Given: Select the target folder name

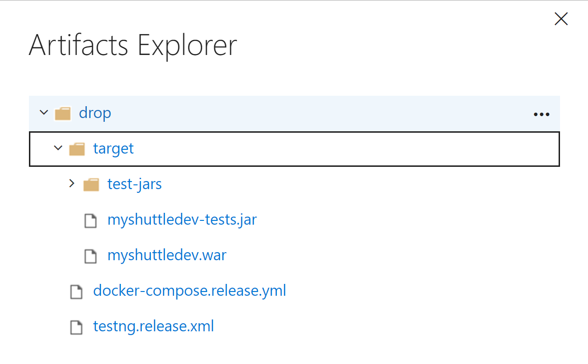Looking at the screenshot, I should pyautogui.click(x=113, y=148).
